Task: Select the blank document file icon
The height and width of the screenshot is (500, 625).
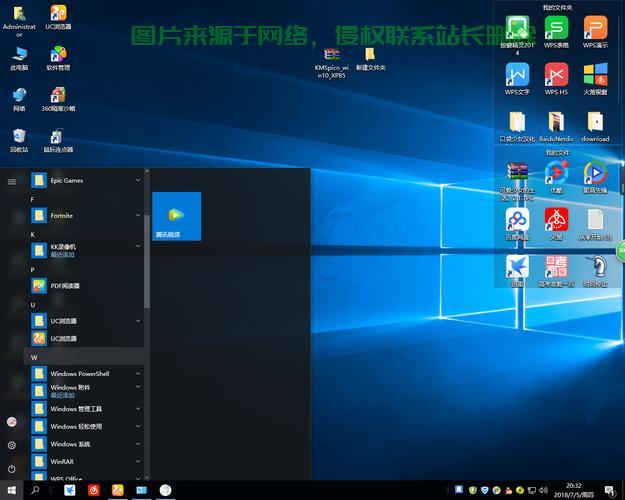Action: point(595,224)
